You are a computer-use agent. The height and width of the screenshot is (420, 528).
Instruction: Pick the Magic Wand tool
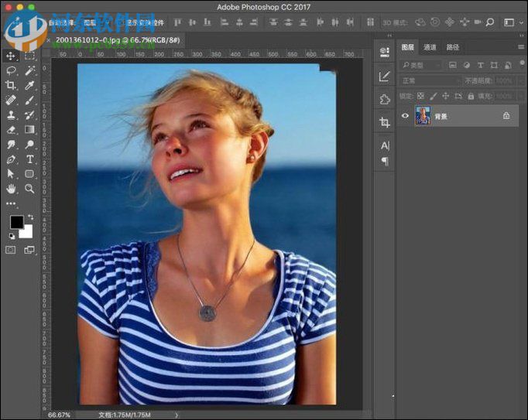coord(29,70)
